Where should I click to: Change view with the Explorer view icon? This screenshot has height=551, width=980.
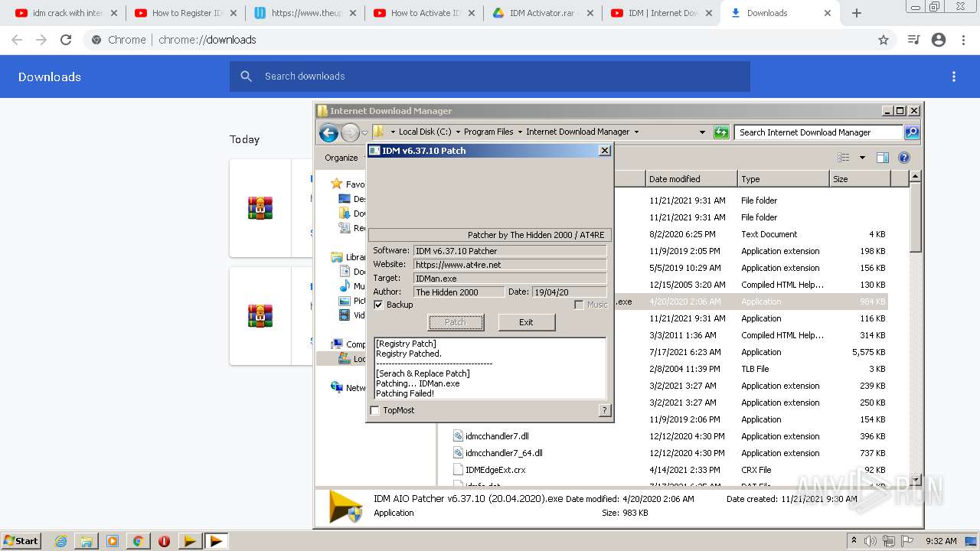(843, 158)
